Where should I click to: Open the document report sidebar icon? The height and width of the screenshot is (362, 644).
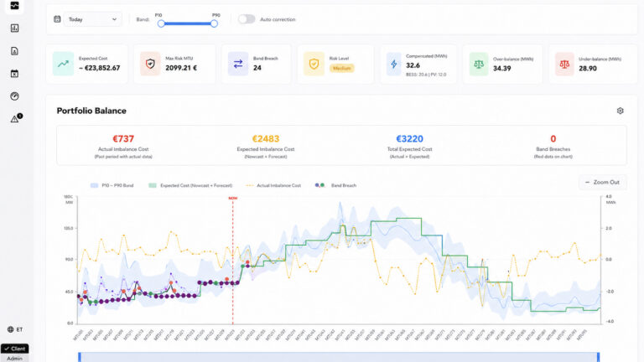(x=14, y=51)
